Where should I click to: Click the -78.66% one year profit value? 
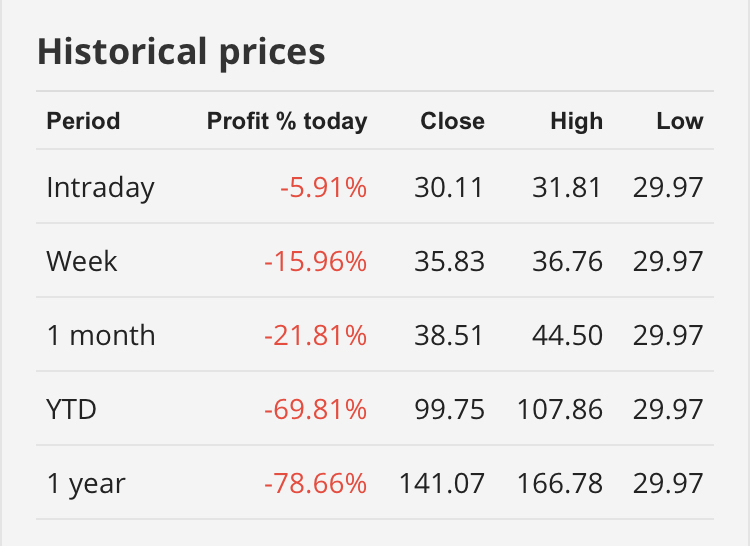click(315, 483)
